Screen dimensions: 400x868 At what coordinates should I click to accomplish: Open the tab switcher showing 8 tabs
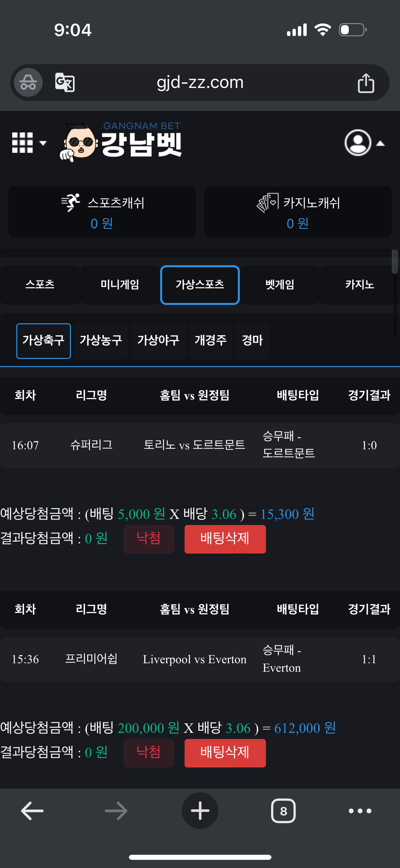(x=283, y=811)
